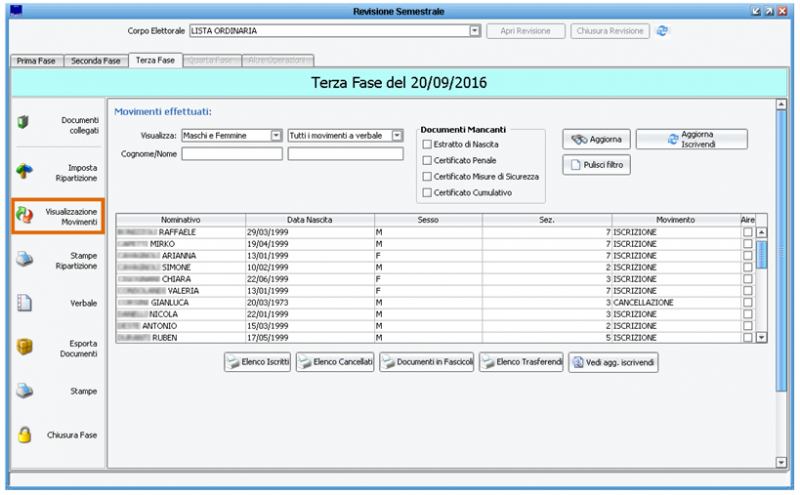Click Esporta Documenti package icon
This screenshot has height=495, width=800.
click(x=24, y=347)
